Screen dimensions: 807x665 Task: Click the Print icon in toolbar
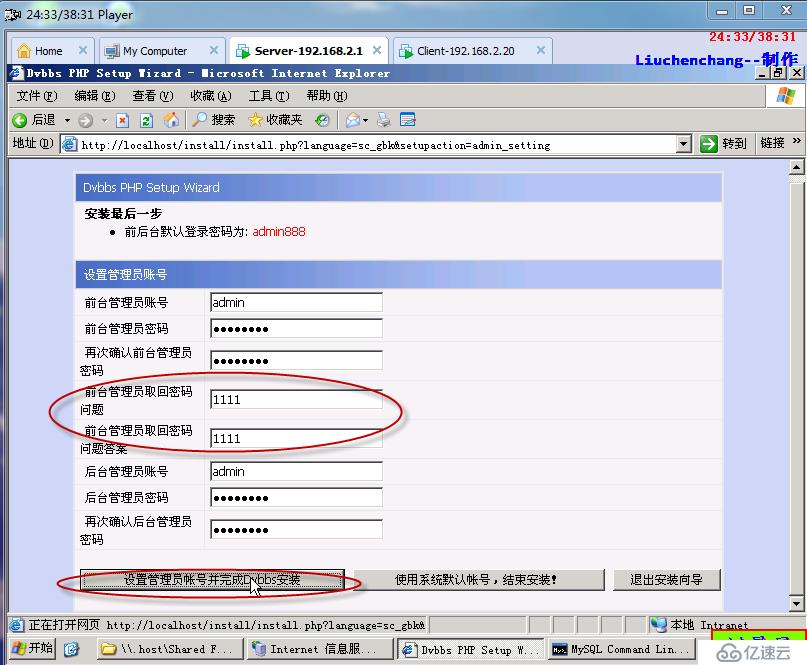pos(383,120)
